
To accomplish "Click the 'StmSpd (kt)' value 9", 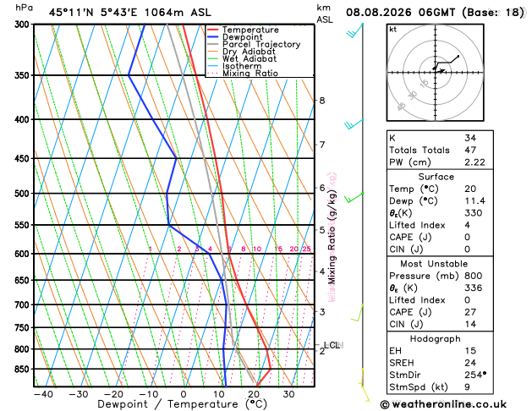I will (467, 387).
